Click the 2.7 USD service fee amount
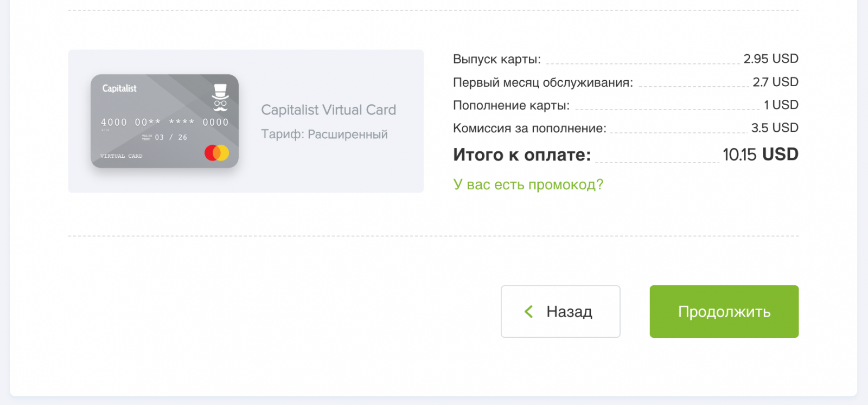The width and height of the screenshot is (868, 405). 775,82
